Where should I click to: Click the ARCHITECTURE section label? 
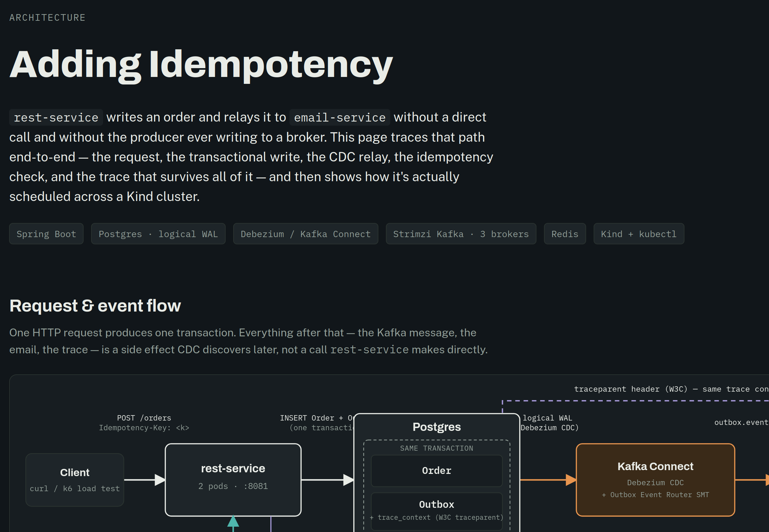47,18
